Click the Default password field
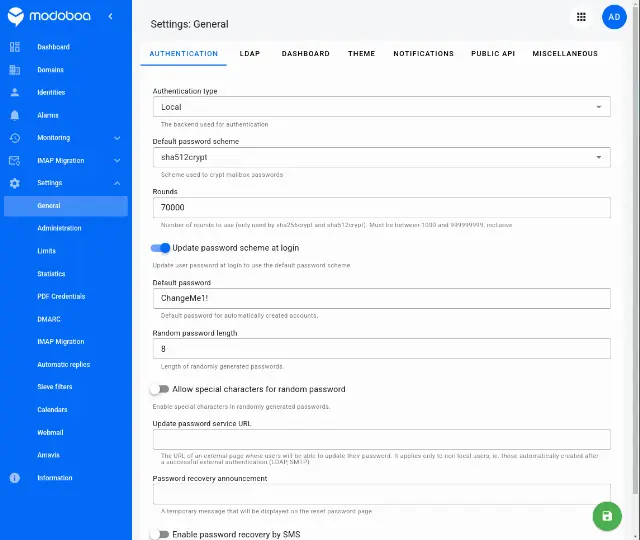Viewport: 640px width, 540px height. (x=382, y=298)
